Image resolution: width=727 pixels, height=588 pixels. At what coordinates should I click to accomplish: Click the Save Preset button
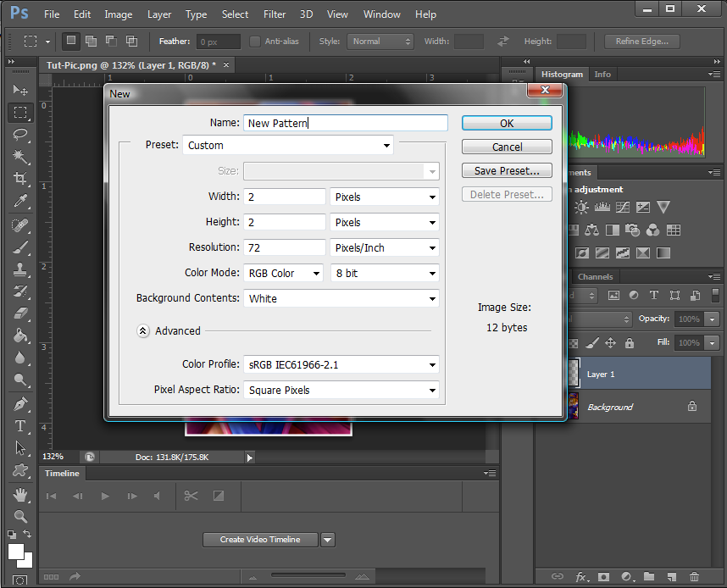point(507,170)
